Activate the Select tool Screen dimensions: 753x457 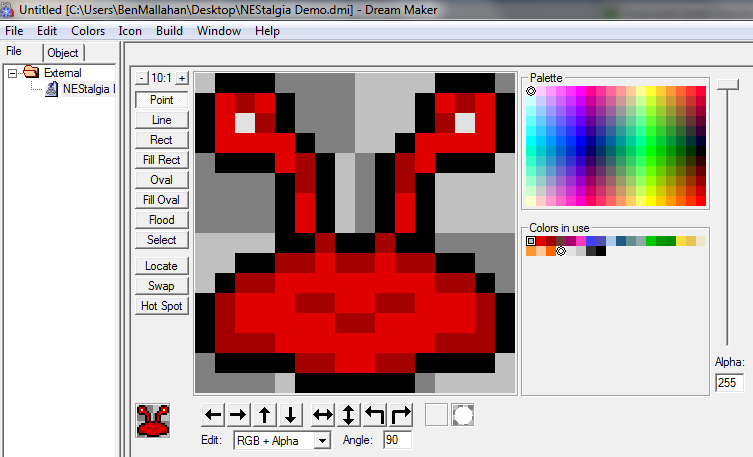[161, 240]
